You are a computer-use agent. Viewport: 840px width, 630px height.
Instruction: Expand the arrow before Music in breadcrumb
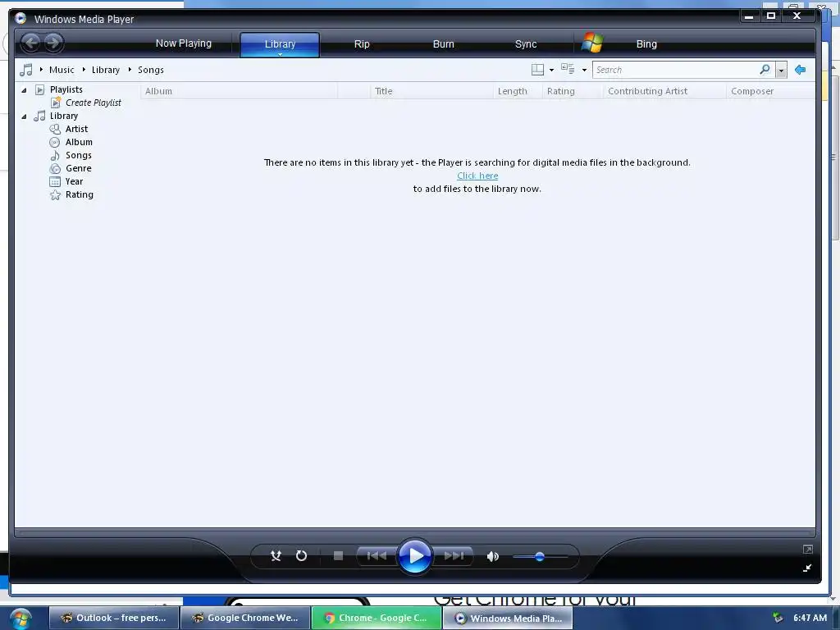(x=41, y=70)
